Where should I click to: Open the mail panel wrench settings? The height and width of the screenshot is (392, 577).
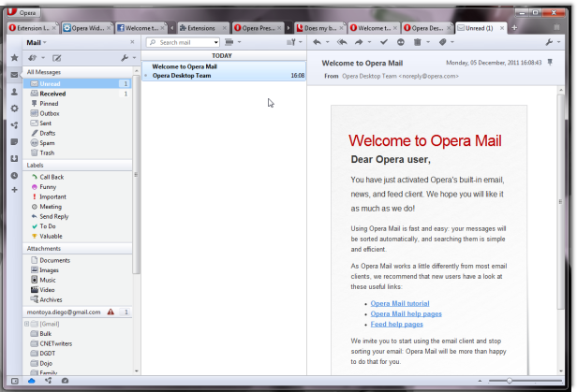click(x=125, y=58)
